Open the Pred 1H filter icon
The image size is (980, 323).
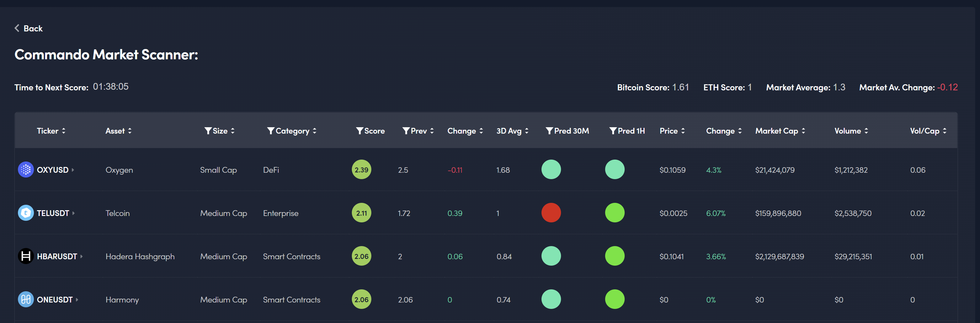(x=612, y=130)
